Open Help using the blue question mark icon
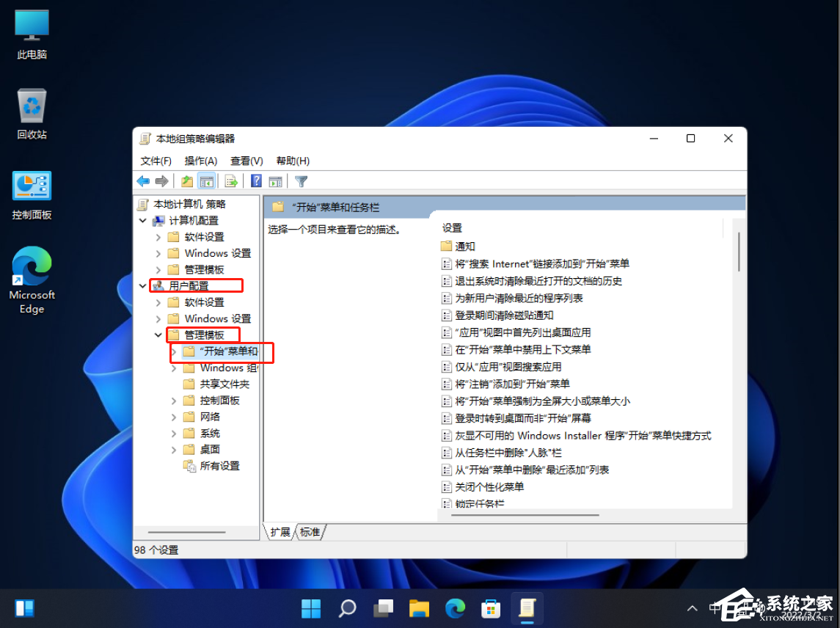 (x=255, y=181)
